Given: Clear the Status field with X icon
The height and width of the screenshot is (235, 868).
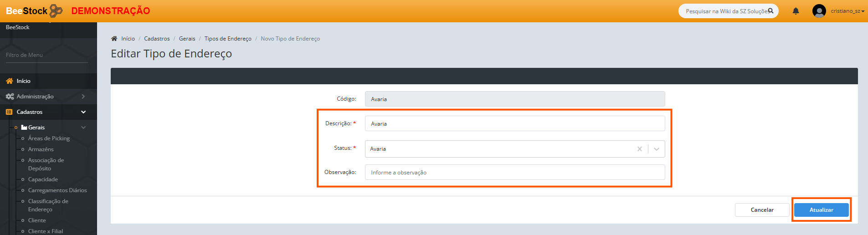Looking at the screenshot, I should pyautogui.click(x=640, y=149).
